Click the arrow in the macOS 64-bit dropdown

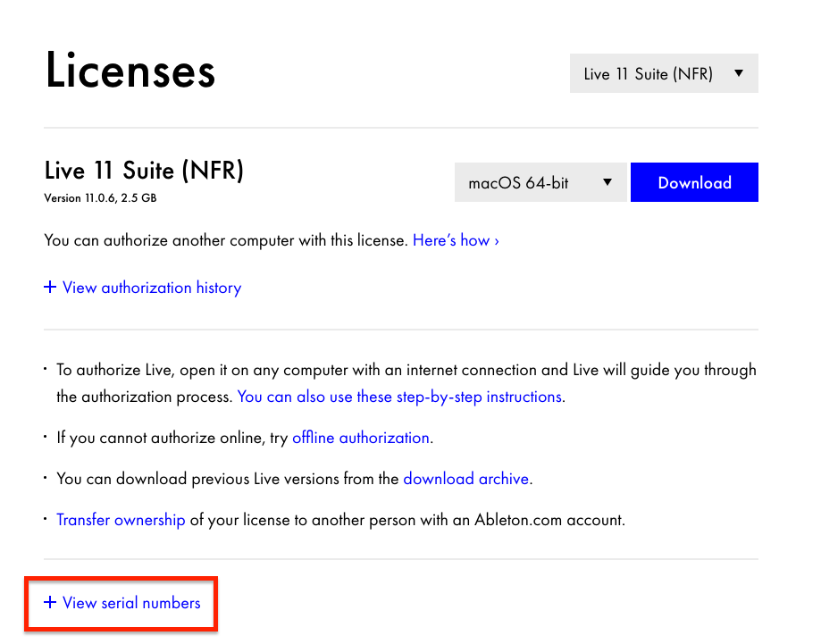tap(607, 182)
